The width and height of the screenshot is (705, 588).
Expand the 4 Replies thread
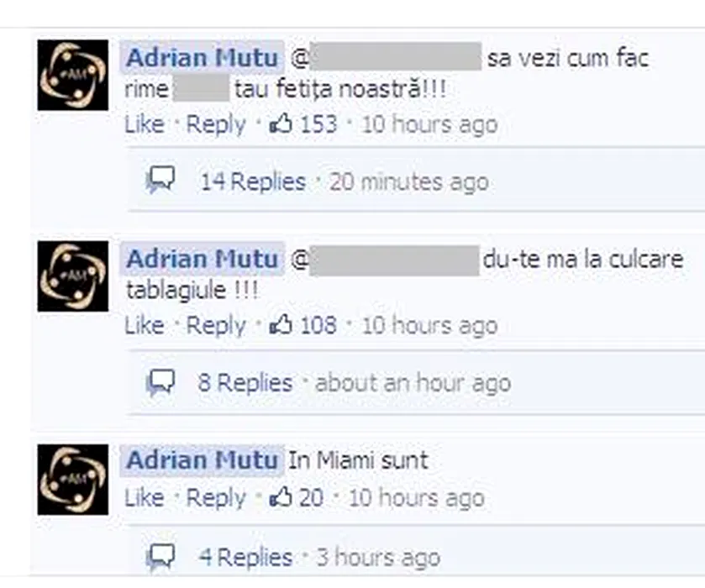pos(246,557)
